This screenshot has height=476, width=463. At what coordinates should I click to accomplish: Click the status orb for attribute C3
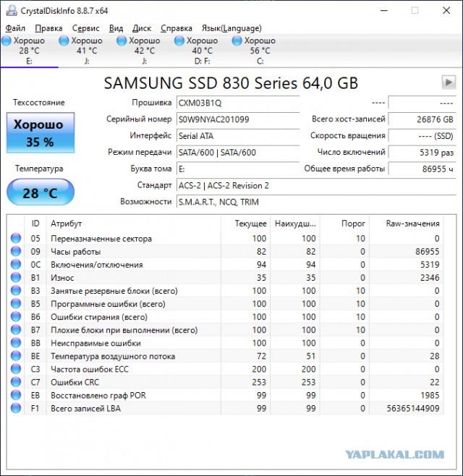tap(16, 369)
